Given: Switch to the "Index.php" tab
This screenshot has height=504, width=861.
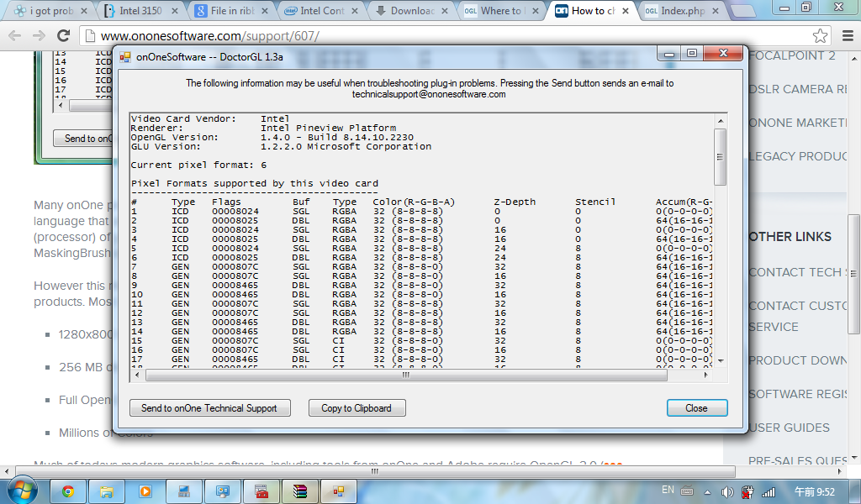Looking at the screenshot, I should click(677, 12).
